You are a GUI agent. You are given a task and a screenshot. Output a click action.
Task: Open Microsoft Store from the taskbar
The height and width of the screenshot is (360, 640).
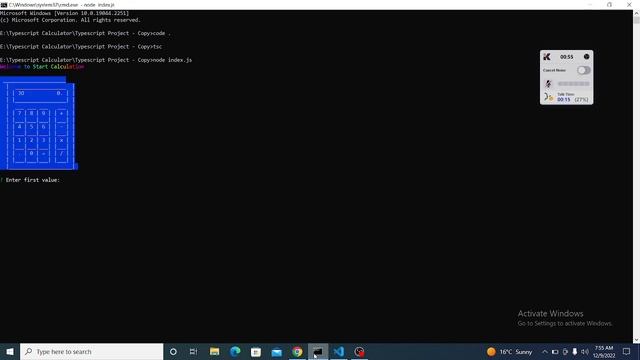pos(256,351)
